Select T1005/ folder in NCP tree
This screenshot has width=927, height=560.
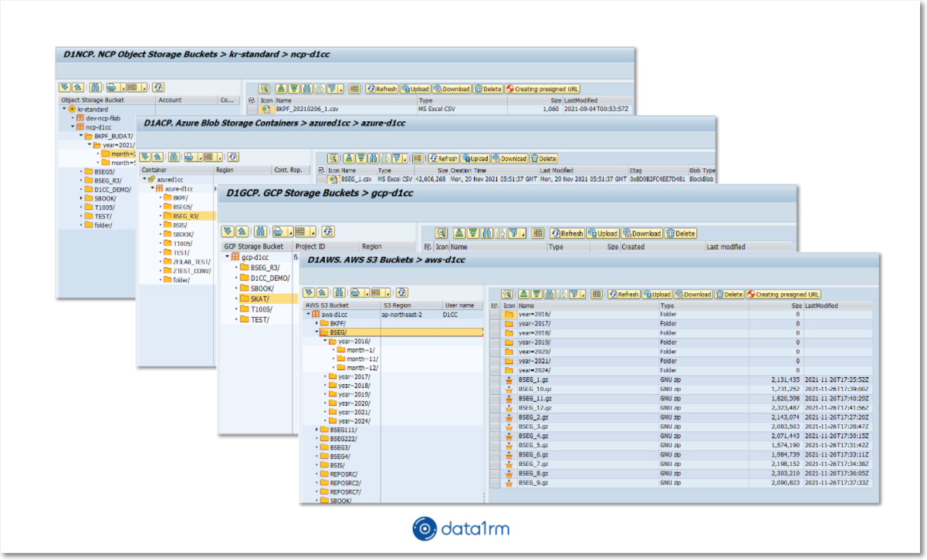[x=98, y=207]
